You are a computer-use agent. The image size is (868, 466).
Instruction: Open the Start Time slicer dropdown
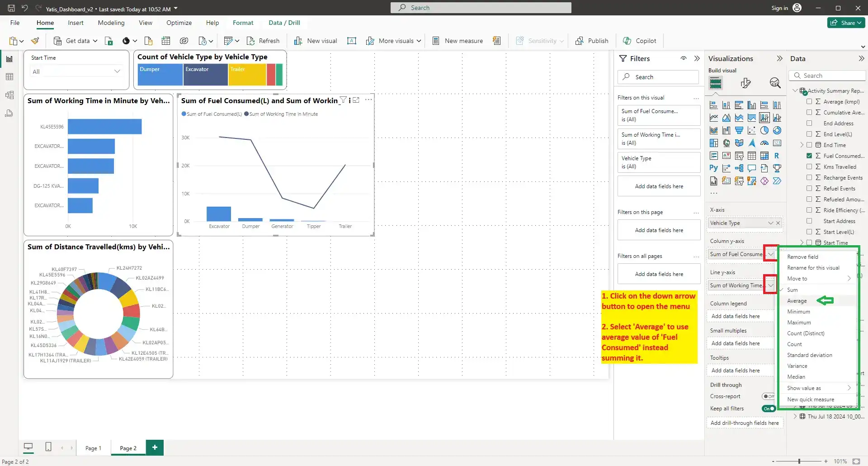click(x=117, y=71)
